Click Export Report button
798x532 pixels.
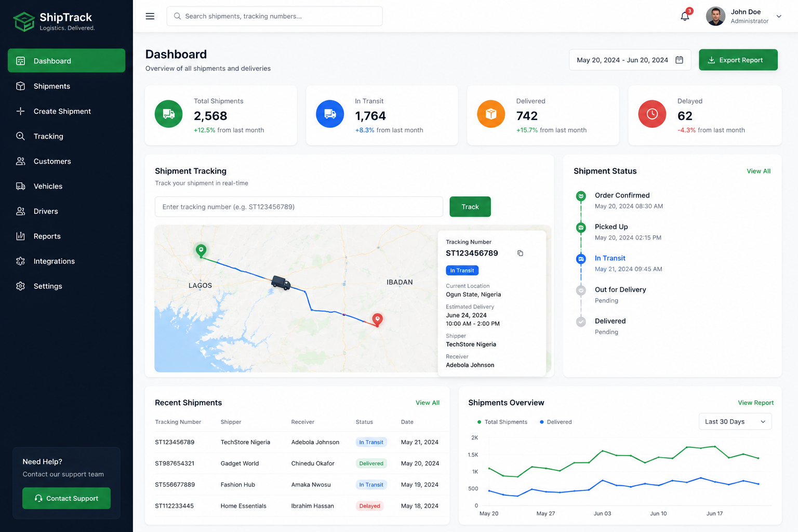coord(738,60)
